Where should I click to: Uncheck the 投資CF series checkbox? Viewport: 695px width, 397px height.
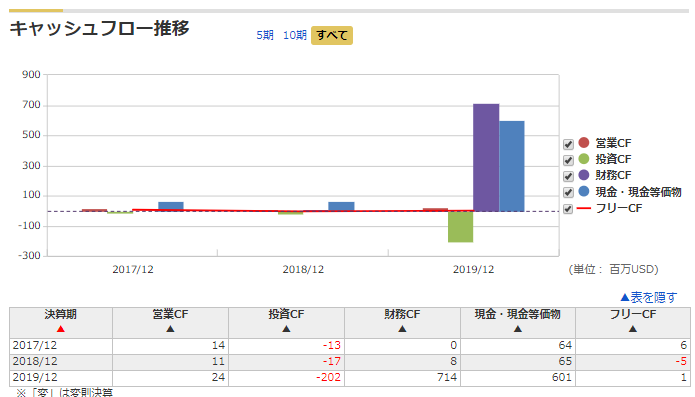(568, 160)
